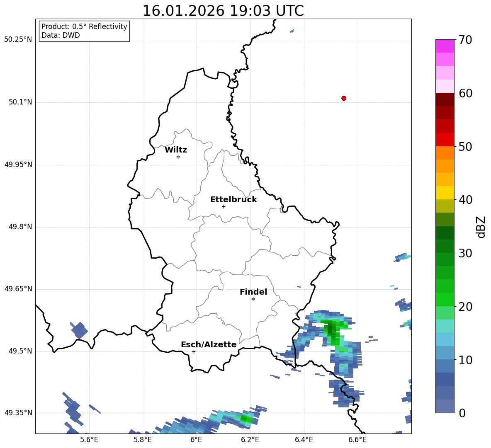Click the title 16.01.2026 19:03 UTC

(x=223, y=11)
